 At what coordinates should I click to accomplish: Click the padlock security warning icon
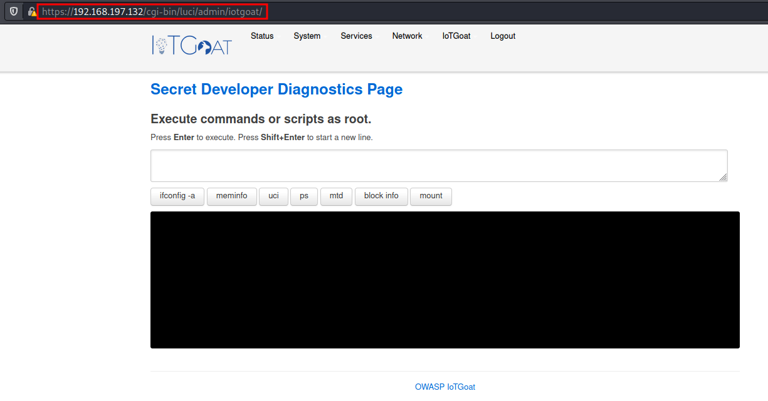tap(32, 12)
